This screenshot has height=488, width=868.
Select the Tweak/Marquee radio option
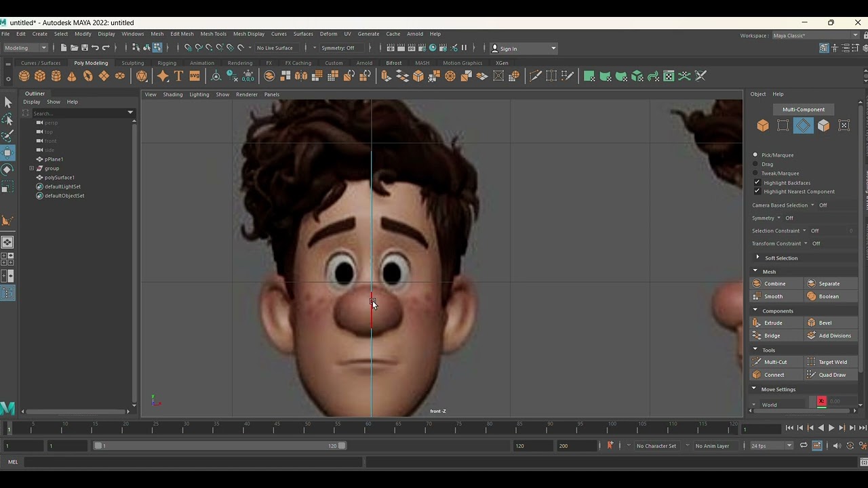coord(755,173)
